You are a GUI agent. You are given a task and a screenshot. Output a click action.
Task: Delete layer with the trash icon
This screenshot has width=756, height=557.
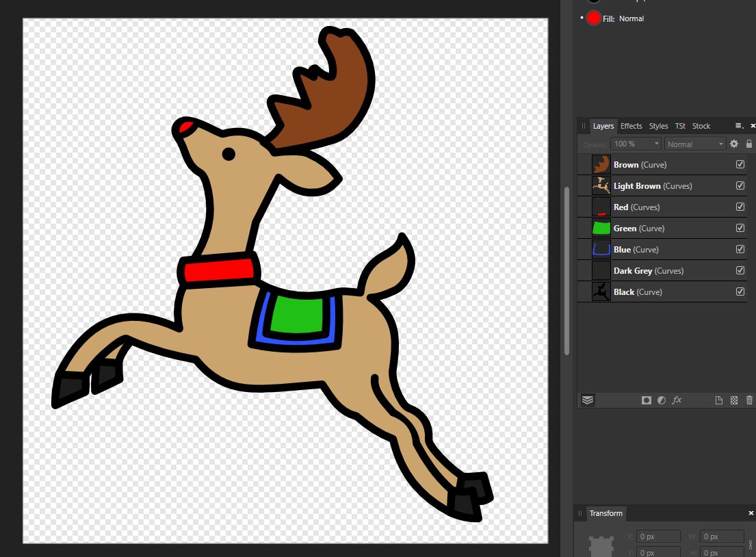[x=749, y=400]
